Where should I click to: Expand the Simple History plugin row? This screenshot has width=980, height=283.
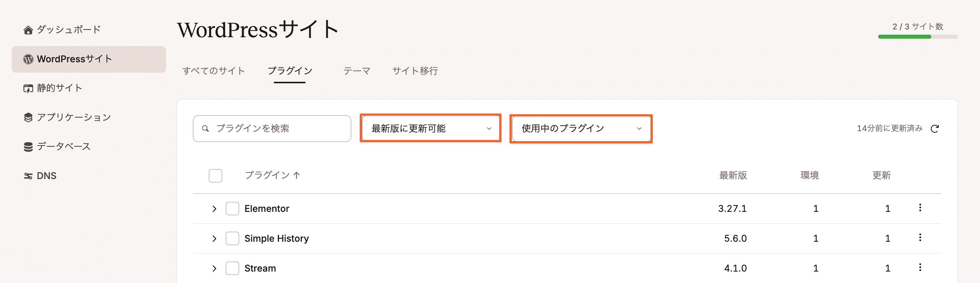pyautogui.click(x=214, y=238)
